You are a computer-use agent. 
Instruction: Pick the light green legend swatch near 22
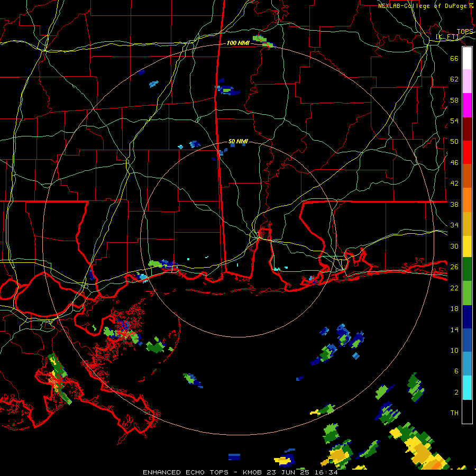(x=467, y=293)
